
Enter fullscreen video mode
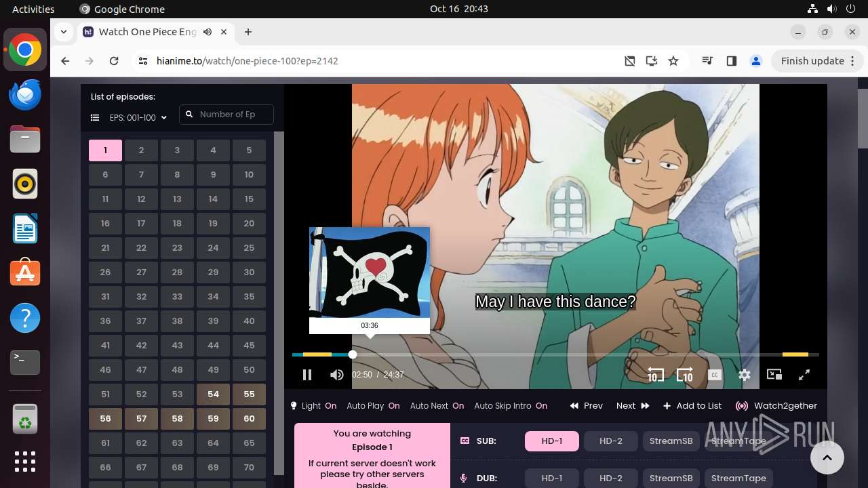(x=804, y=375)
